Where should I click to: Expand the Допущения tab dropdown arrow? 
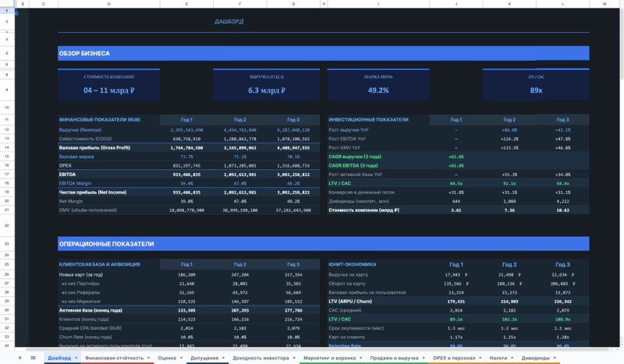click(223, 358)
